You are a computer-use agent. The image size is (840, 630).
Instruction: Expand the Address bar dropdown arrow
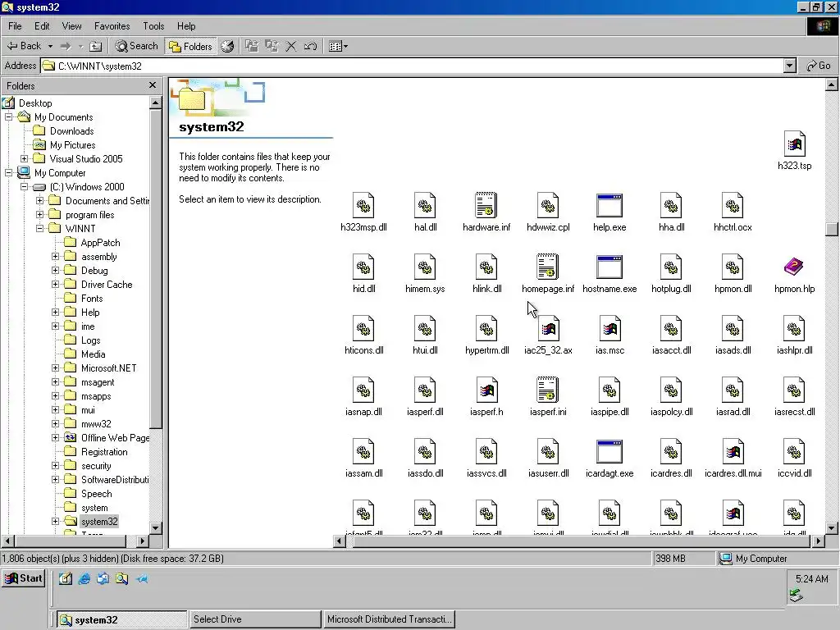click(x=790, y=66)
